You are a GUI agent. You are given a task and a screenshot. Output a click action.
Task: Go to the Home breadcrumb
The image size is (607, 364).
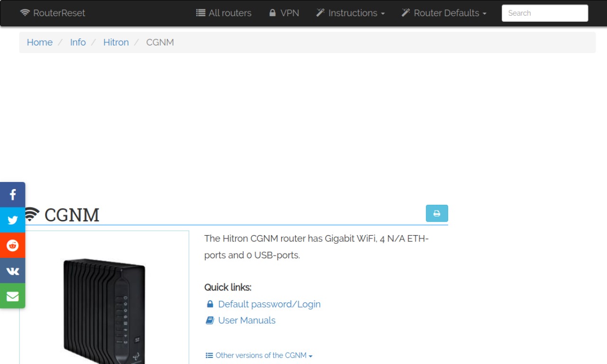click(x=39, y=42)
